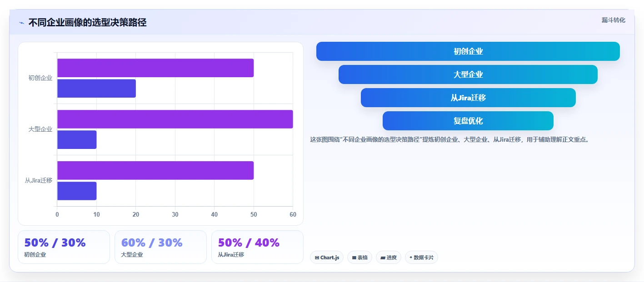This screenshot has height=282, width=644.
Task: Click the x-axis value 40
Action: click(215, 214)
